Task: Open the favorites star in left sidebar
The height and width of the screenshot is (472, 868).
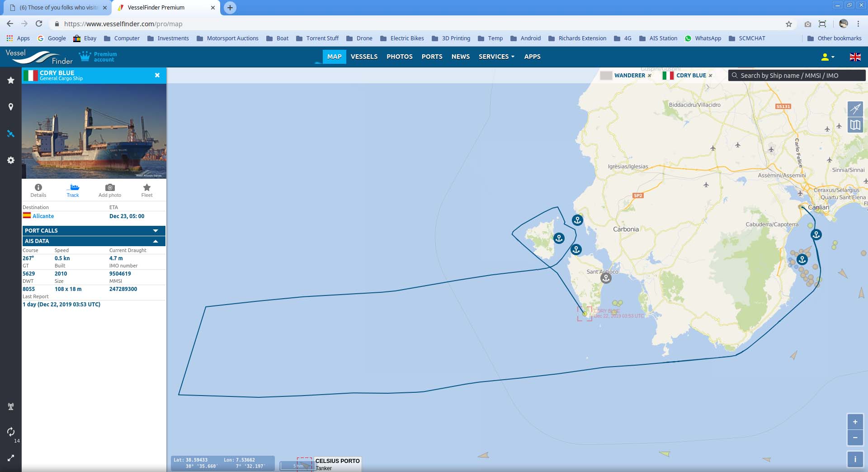Action: click(x=11, y=81)
